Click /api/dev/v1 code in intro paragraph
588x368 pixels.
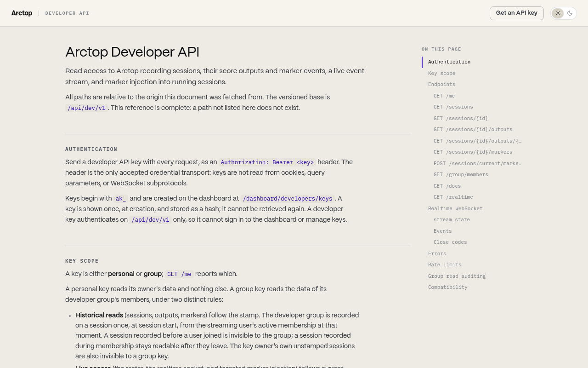(x=86, y=108)
